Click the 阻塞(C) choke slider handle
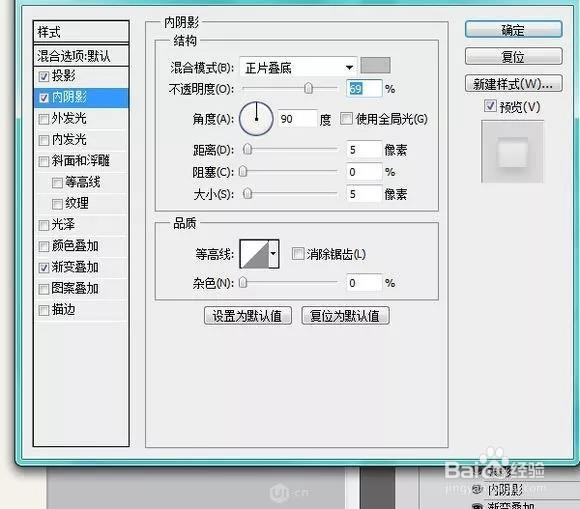This screenshot has height=509, width=580. point(243,171)
